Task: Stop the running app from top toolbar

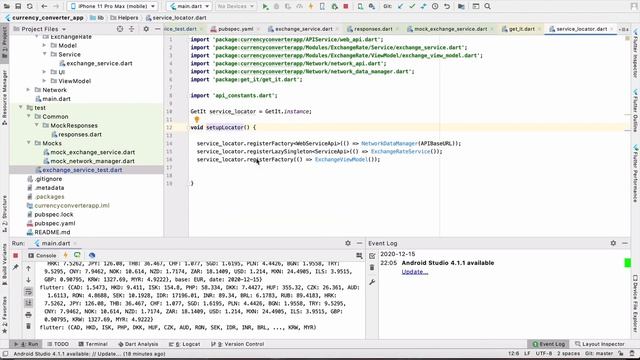Action: [x=346, y=7]
